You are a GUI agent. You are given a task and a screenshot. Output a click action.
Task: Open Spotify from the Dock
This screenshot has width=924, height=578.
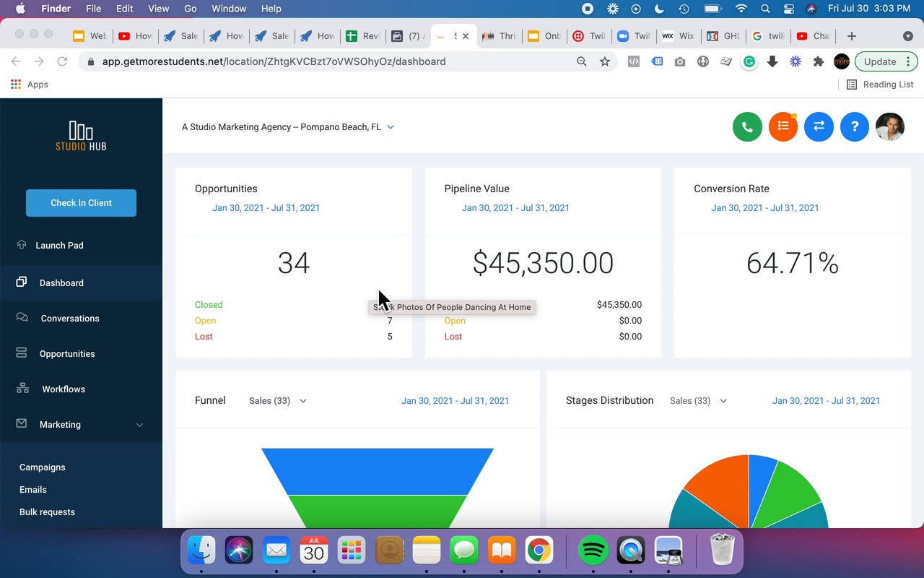593,551
